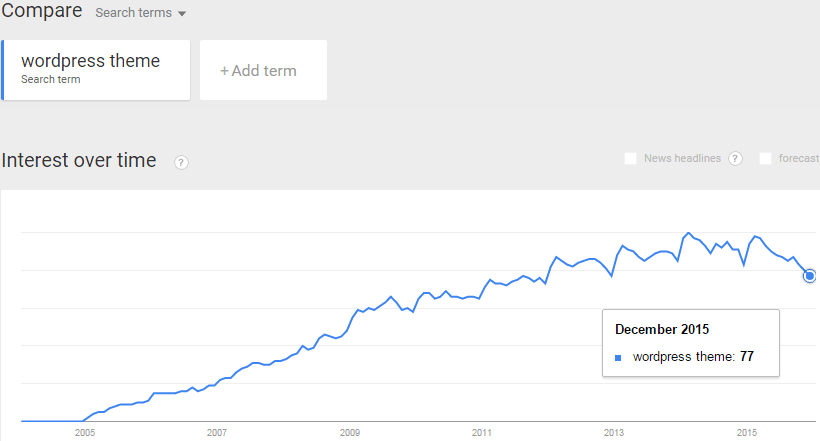Select the 2009 year axis label
The image size is (820, 441).
(x=349, y=433)
